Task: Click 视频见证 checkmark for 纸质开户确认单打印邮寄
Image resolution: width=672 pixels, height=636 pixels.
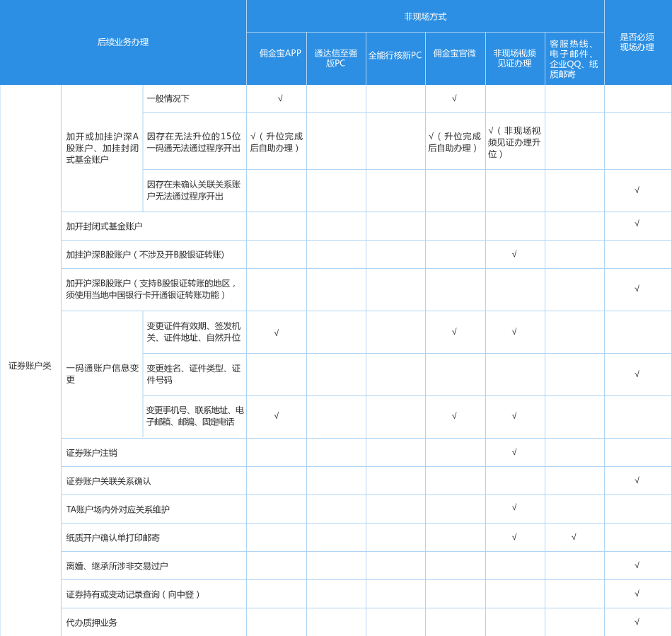Action: [514, 536]
